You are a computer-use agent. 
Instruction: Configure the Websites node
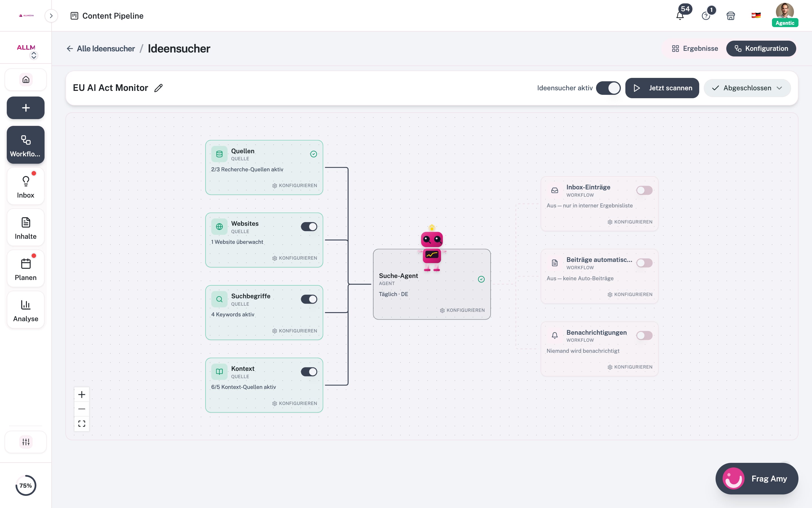pyautogui.click(x=294, y=258)
